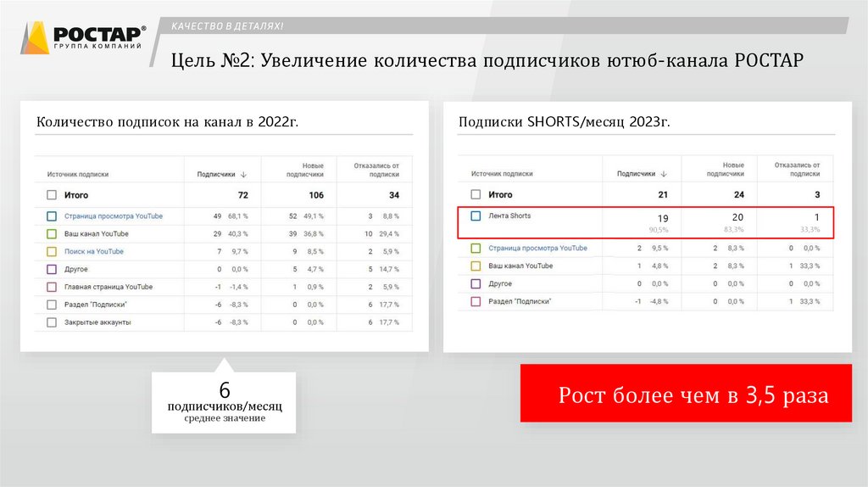The width and height of the screenshot is (868, 487).
Task: Tick Ваш канал YouTube checkbox in 2022 table
Action: tap(52, 234)
